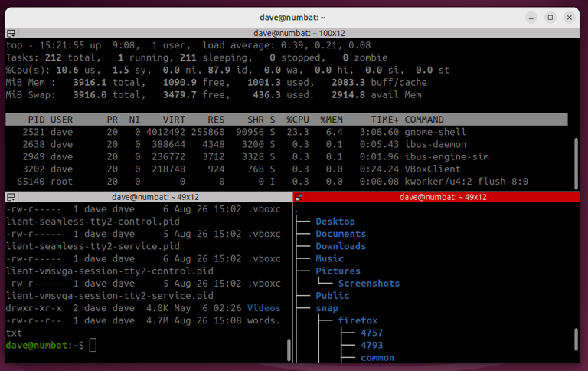The width and height of the screenshot is (588, 371).
Task: Select the VBoxClient process row
Action: (x=286, y=169)
